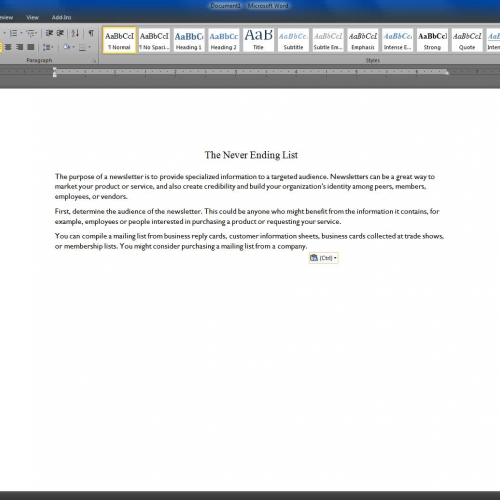The width and height of the screenshot is (500, 500).
Task: Click the Numbering list icon
Action: (13, 33)
